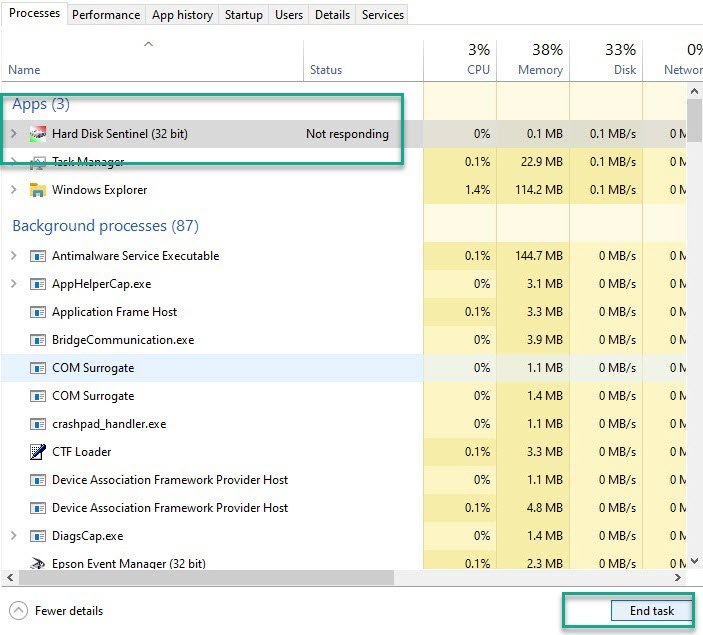703x635 pixels.
Task: Select Device Association Framework row using 4.8 MB
Action: tap(343, 508)
